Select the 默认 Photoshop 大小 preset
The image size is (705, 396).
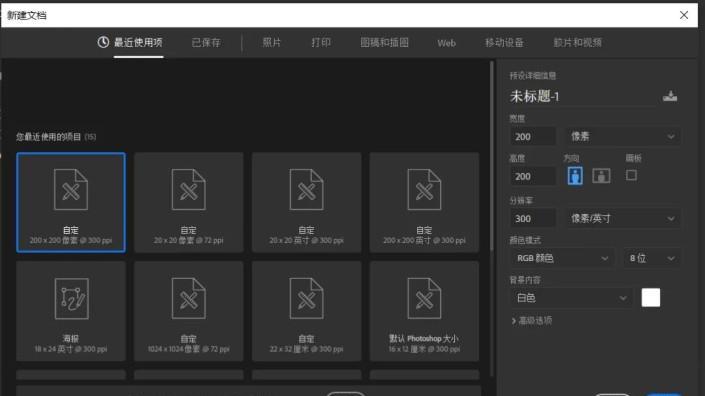pos(424,311)
